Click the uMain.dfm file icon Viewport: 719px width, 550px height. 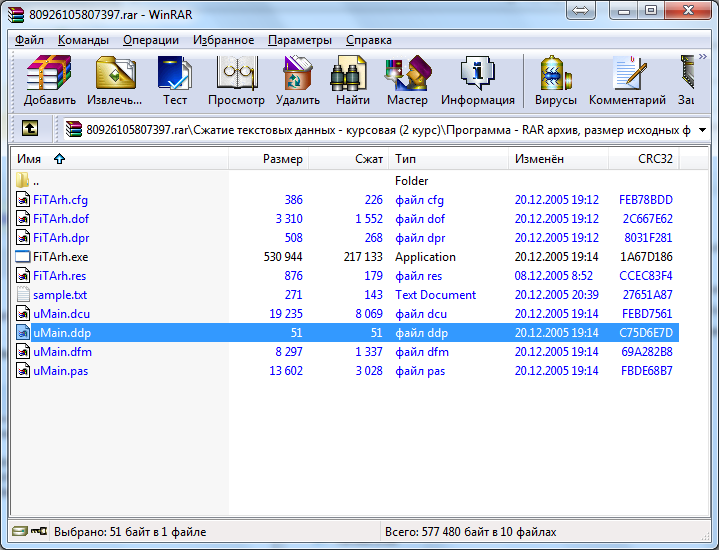[x=23, y=352]
